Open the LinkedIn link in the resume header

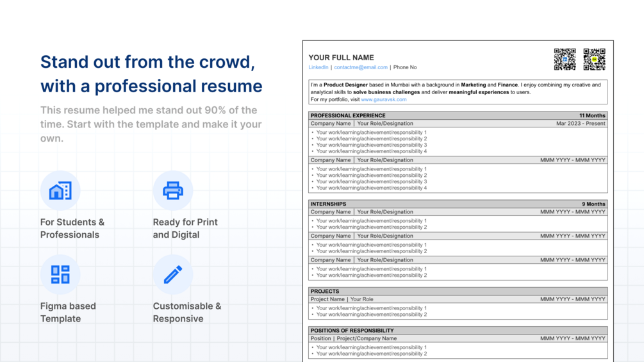point(318,67)
